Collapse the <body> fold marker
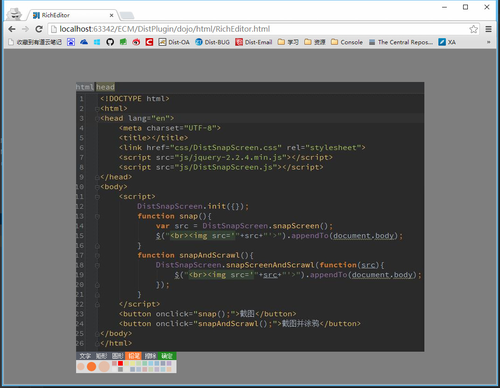 [97, 187]
